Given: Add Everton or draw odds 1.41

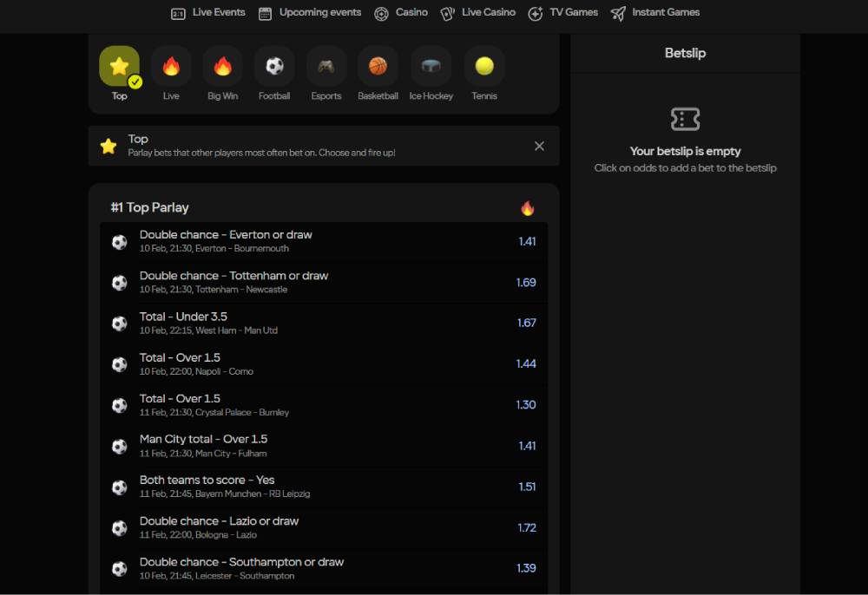Looking at the screenshot, I should pos(527,241).
